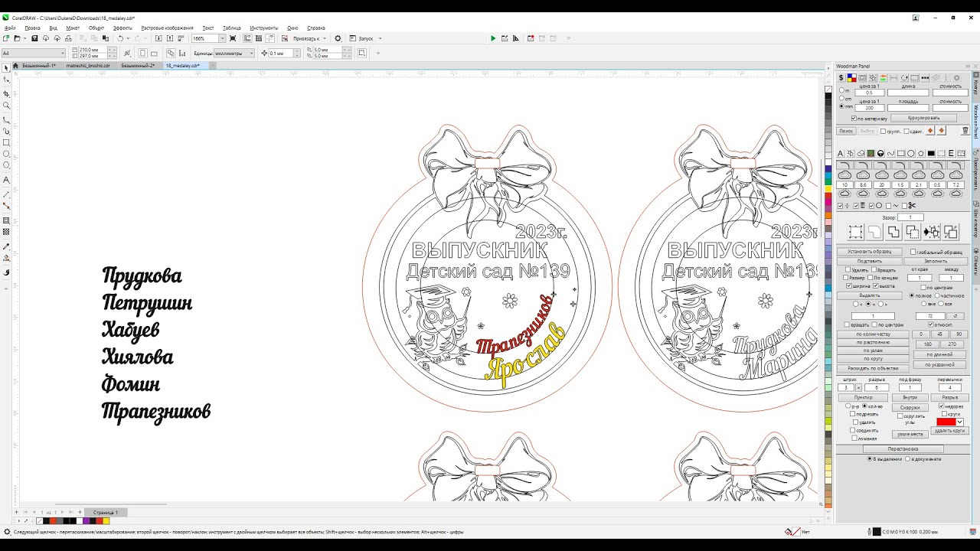This screenshot has width=980, height=551.
Task: Open the zoom level dropdown showing 166%
Action: click(223, 38)
